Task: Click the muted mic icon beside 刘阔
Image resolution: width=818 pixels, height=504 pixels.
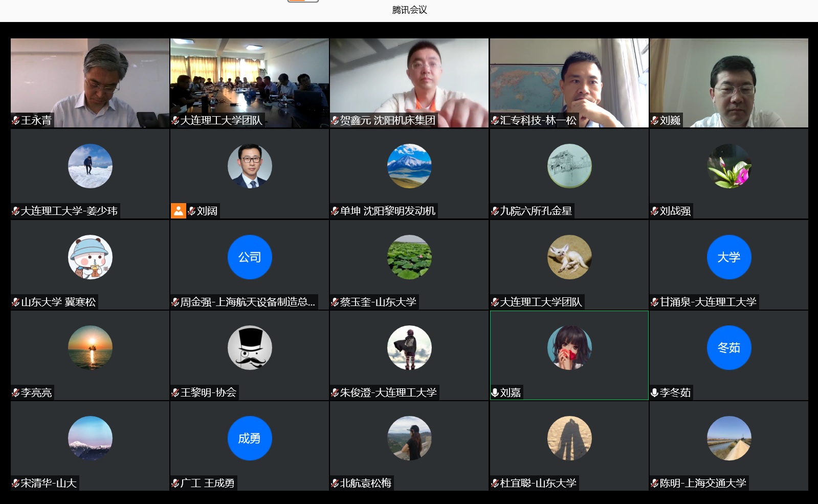Action: click(x=192, y=211)
